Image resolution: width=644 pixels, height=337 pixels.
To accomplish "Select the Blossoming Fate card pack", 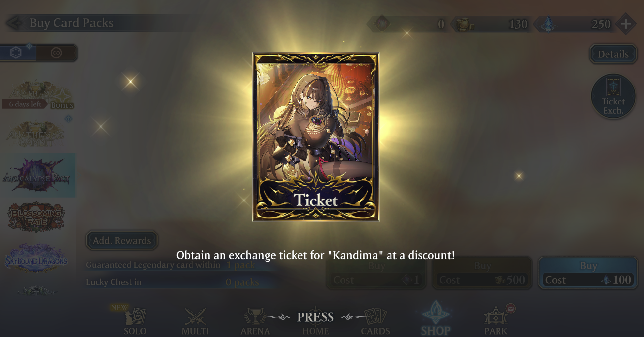I will (x=36, y=217).
